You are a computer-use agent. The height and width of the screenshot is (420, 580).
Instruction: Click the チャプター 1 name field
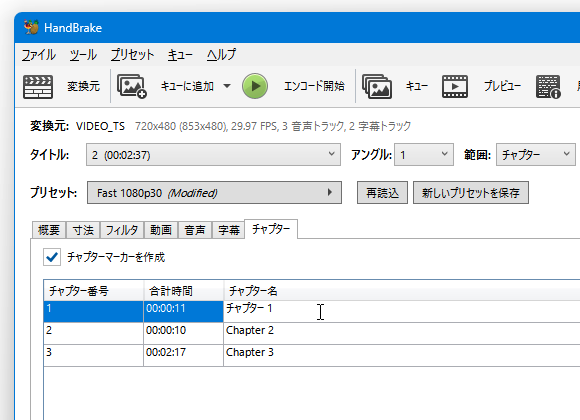(402, 312)
